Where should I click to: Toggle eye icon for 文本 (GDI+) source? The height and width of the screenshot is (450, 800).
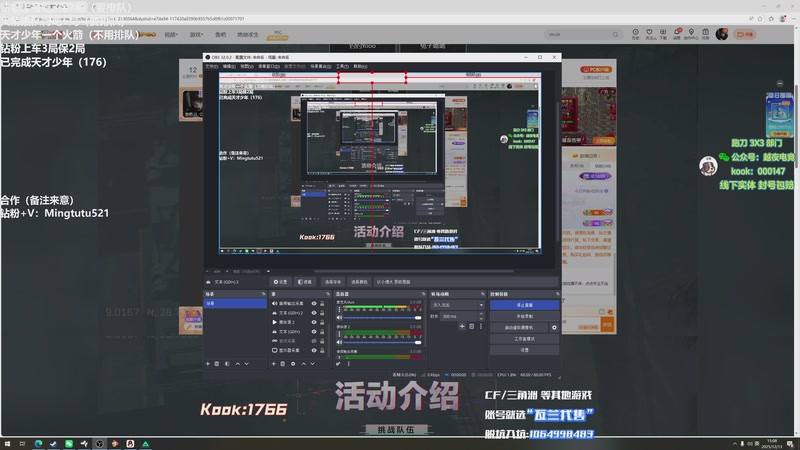pos(314,332)
